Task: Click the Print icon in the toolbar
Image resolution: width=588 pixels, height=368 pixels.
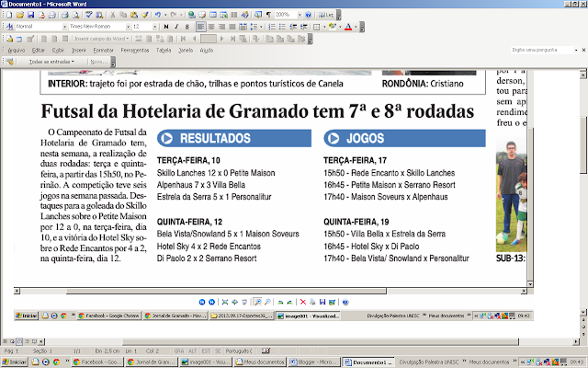Action: [65, 15]
